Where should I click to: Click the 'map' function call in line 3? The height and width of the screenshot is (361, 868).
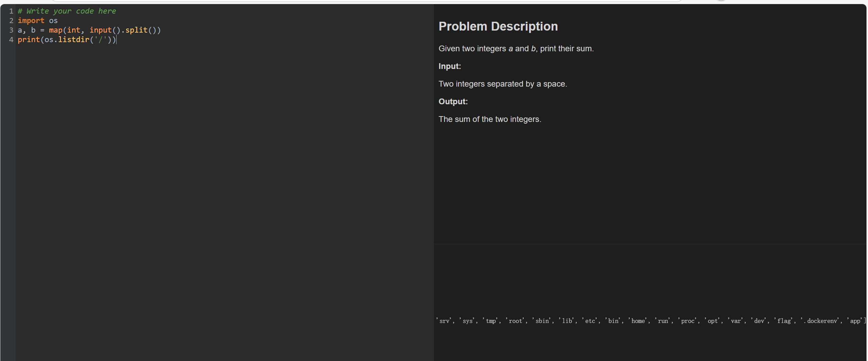pyautogui.click(x=55, y=30)
